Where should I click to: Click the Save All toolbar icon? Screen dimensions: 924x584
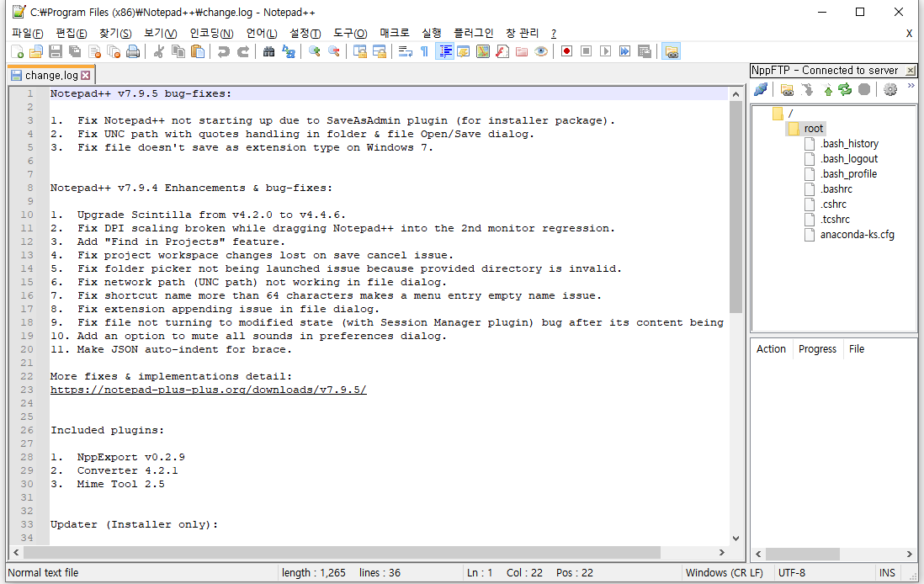point(75,52)
